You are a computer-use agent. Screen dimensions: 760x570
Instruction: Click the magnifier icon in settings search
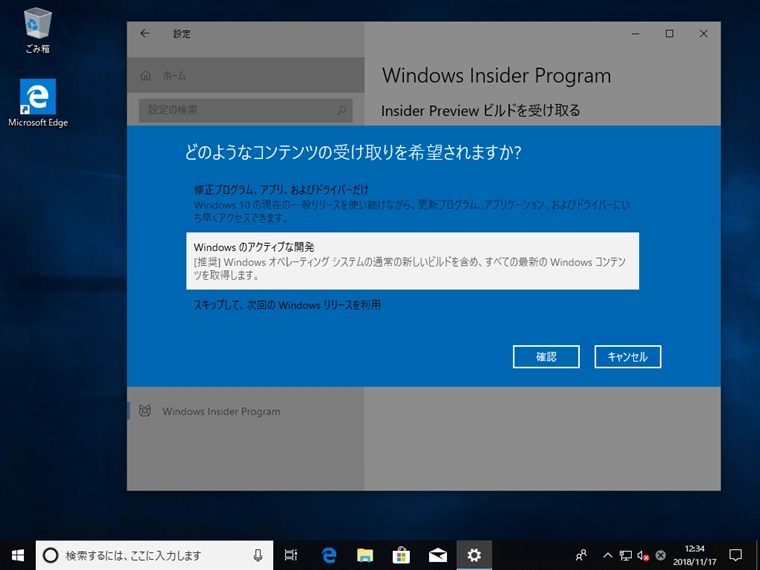(x=341, y=110)
